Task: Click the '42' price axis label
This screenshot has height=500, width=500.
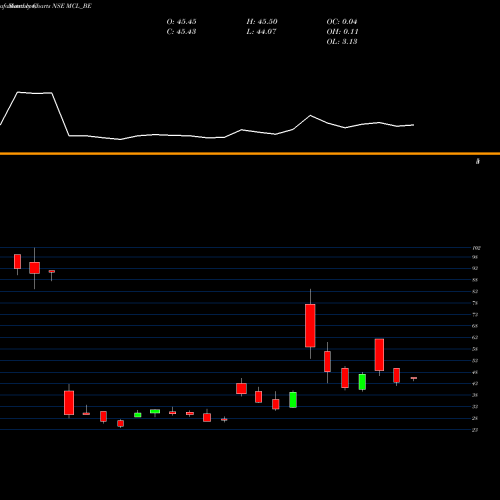Action: pos(475,384)
